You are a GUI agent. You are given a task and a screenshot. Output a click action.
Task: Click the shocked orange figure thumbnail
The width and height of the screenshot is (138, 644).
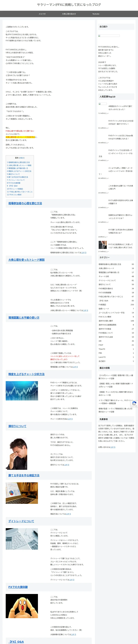pyautogui.click(x=22, y=606)
